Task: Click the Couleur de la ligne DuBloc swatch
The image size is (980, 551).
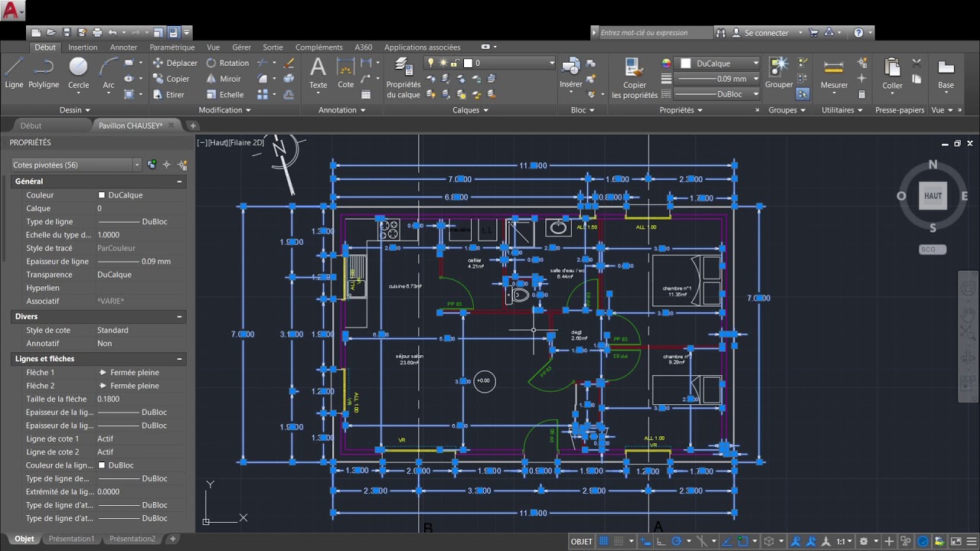Action: pos(101,465)
